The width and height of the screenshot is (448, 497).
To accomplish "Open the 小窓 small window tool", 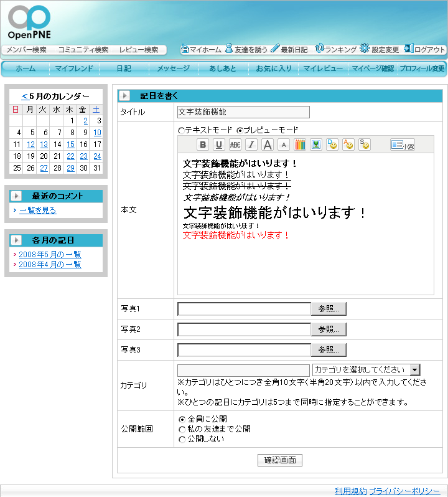I will click(403, 144).
